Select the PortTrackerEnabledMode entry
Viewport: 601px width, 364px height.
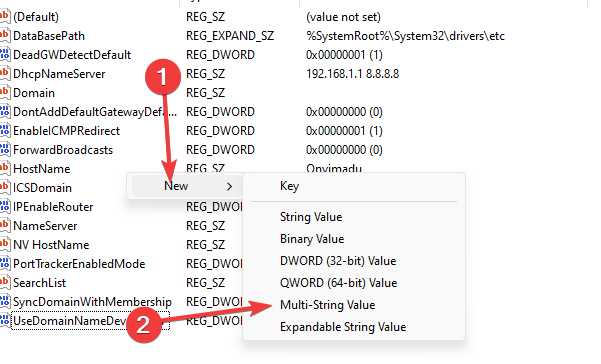[79, 264]
